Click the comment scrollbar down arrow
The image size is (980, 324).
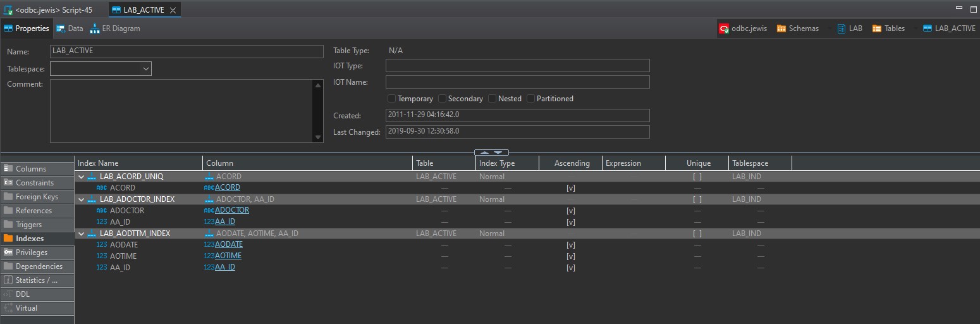(318, 137)
